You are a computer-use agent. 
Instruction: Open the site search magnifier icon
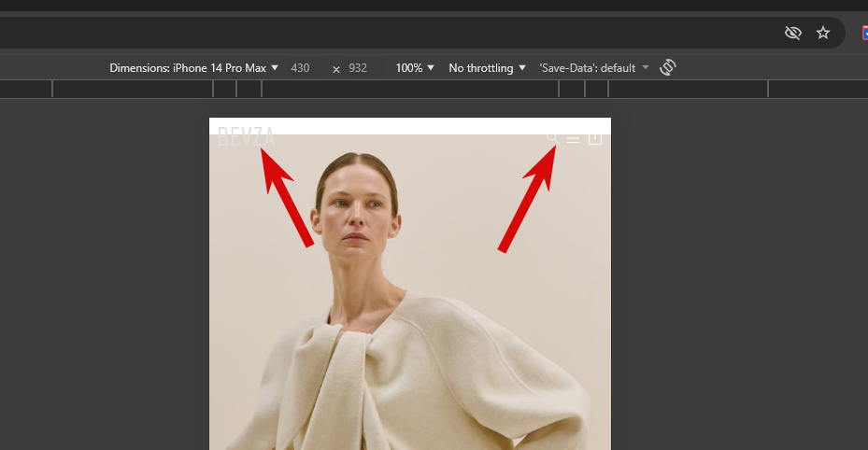coord(552,137)
